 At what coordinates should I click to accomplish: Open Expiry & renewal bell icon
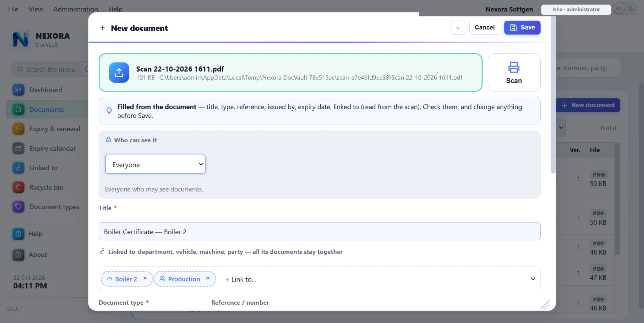pos(18,129)
